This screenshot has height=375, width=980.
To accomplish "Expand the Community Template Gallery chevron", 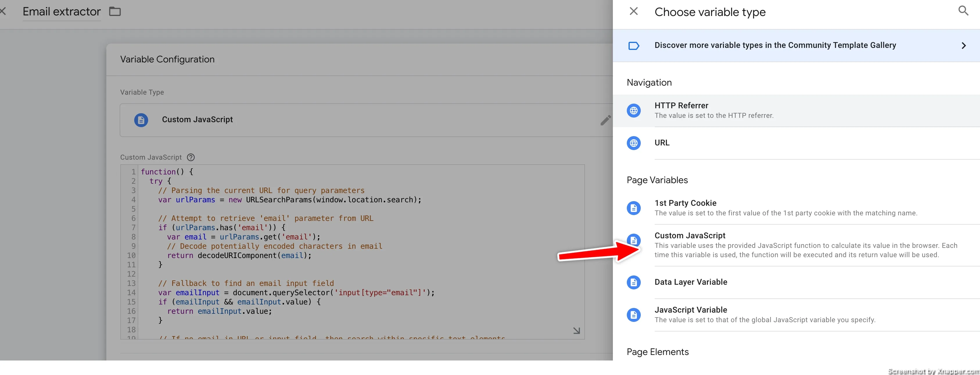I will tap(964, 46).
